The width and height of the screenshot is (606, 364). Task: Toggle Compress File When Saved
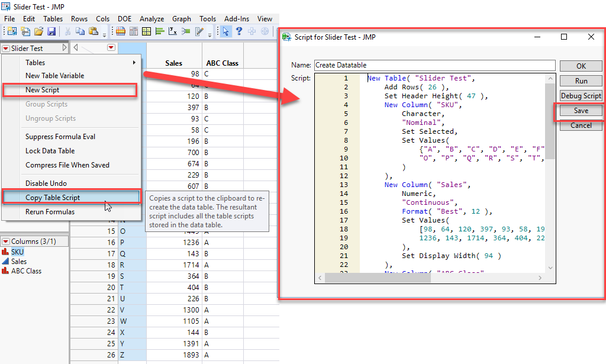(x=67, y=165)
